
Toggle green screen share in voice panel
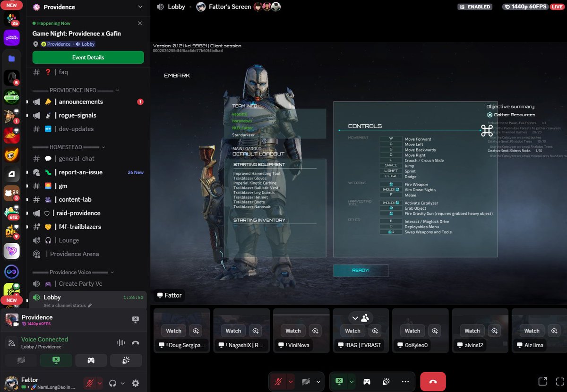[x=56, y=360]
